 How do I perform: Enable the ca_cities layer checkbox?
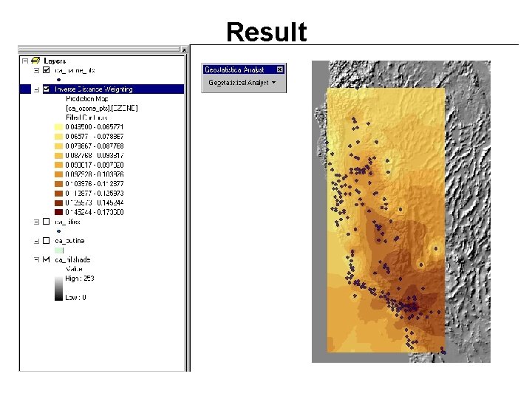tap(47, 222)
